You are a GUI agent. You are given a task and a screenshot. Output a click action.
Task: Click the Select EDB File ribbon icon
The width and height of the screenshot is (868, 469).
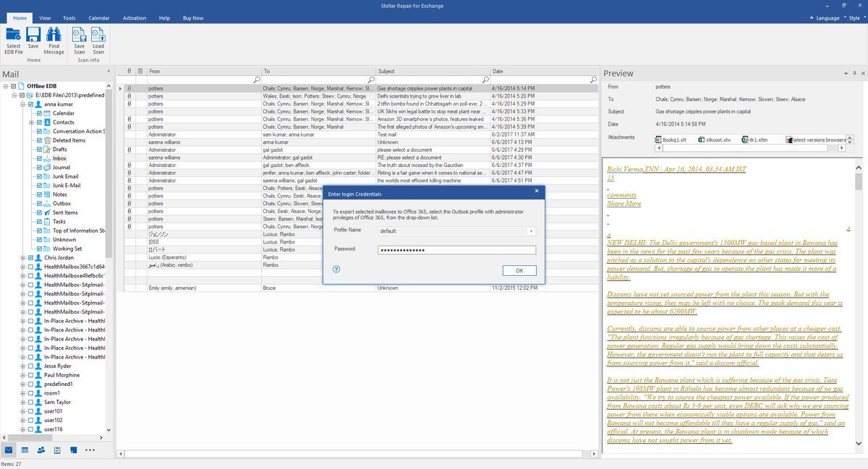(13, 40)
